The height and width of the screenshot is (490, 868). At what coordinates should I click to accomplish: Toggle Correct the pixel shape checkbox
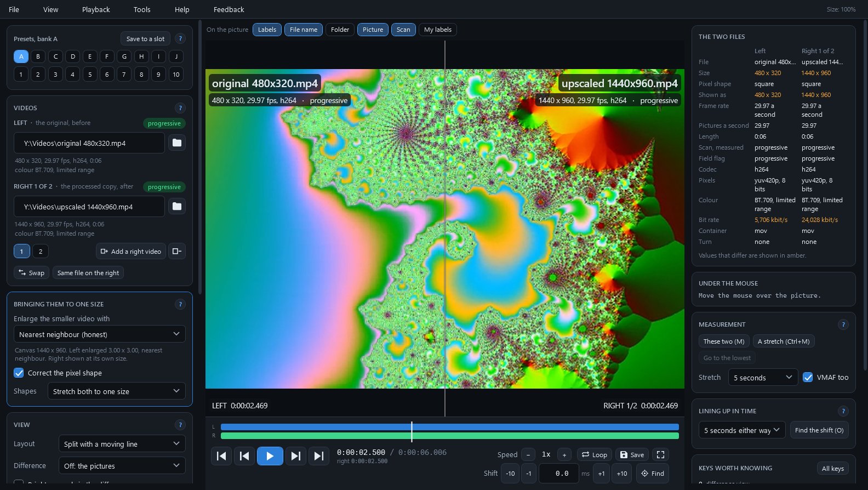19,373
